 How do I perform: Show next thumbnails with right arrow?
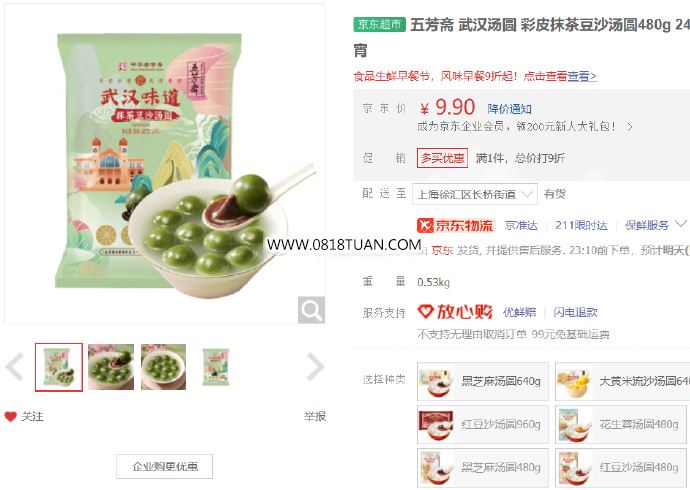315,366
